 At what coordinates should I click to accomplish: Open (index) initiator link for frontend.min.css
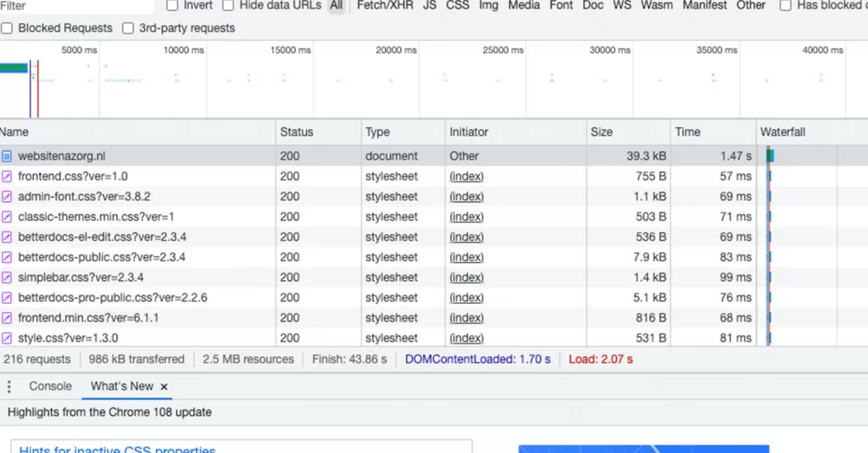[467, 318]
